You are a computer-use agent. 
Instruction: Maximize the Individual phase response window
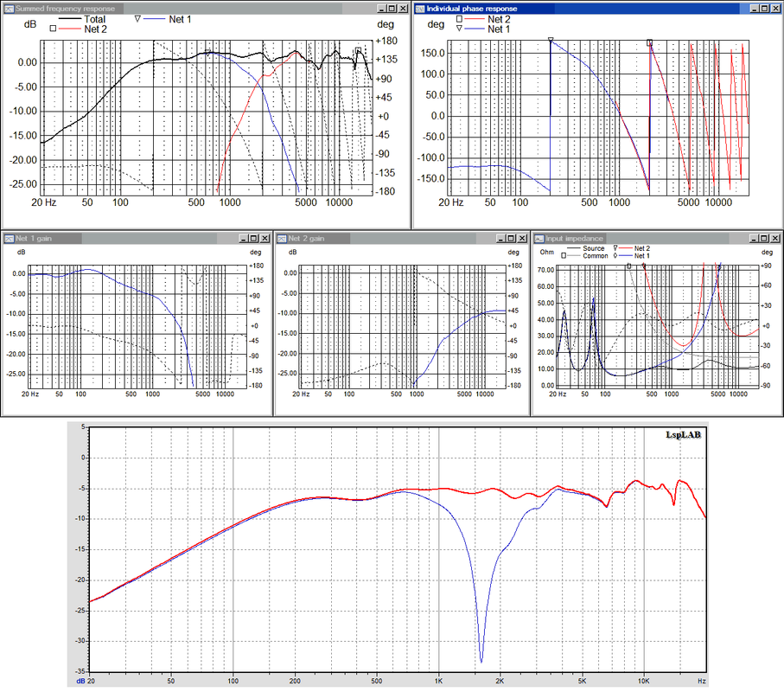pos(764,9)
